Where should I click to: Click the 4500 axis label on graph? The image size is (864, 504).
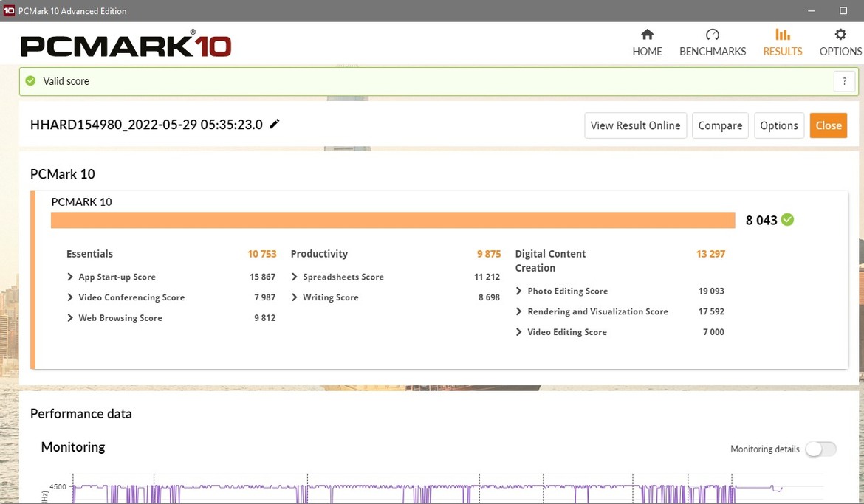coord(58,487)
